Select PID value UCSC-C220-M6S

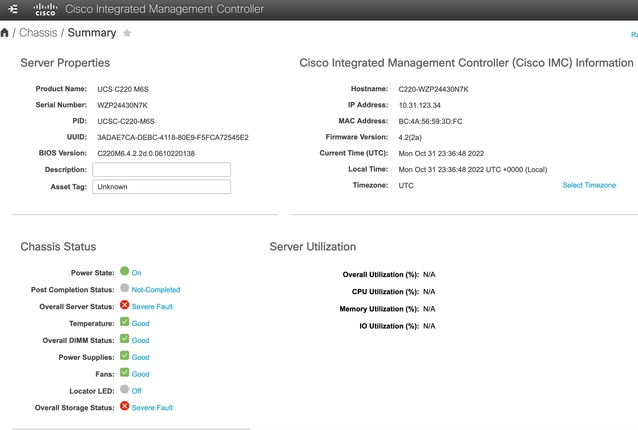[126, 121]
